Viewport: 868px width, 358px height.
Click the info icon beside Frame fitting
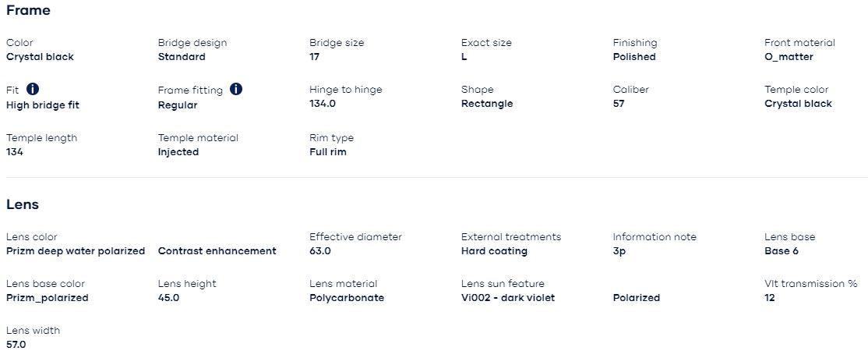(x=236, y=90)
